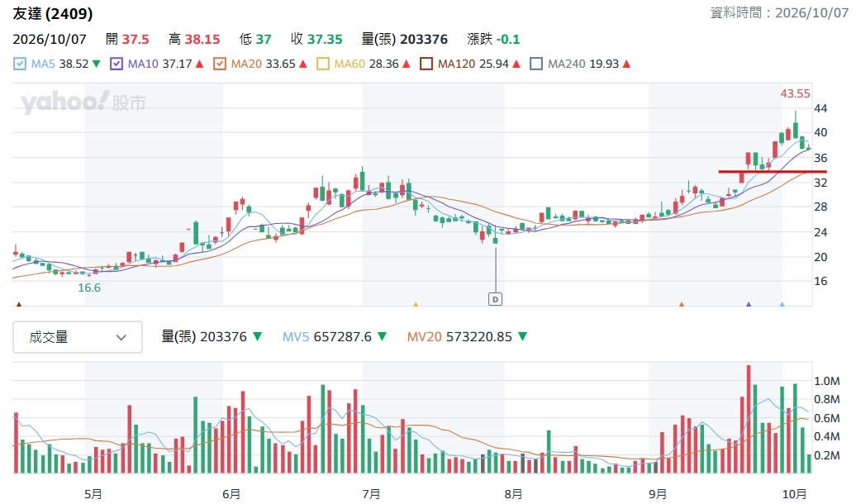
Task: Click the purple triangle marker in late September
Action: pyautogui.click(x=749, y=304)
